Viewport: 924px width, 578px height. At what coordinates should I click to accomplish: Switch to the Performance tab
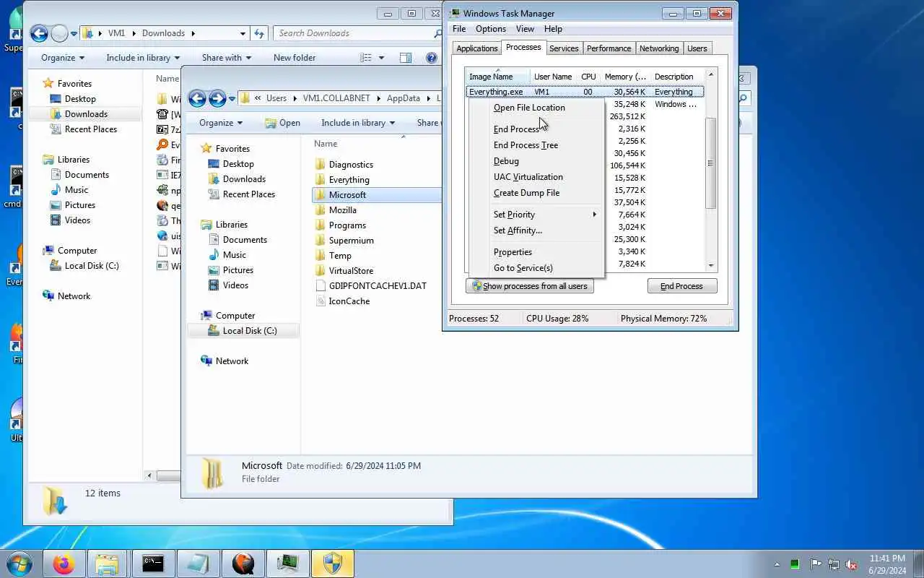[x=609, y=48]
